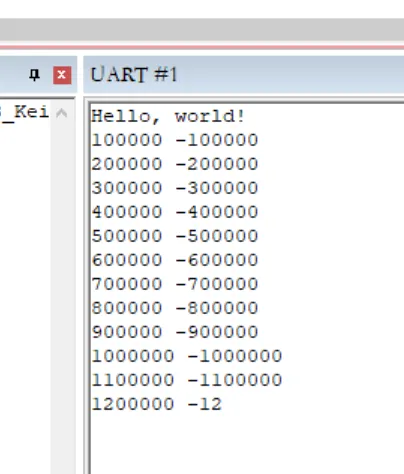This screenshot has width=404, height=474.
Task: Close the left panel with the red X
Action: 62,75
